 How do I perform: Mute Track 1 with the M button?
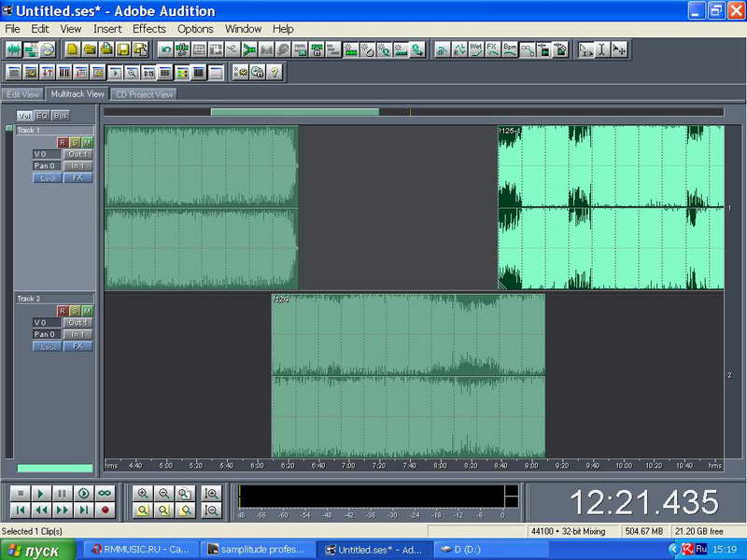click(87, 142)
